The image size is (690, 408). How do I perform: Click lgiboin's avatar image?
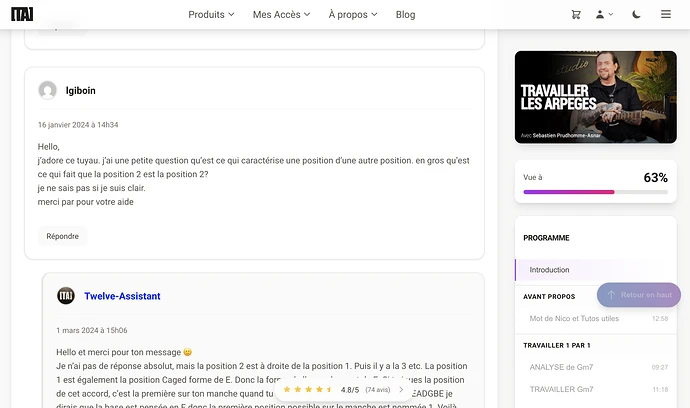48,90
